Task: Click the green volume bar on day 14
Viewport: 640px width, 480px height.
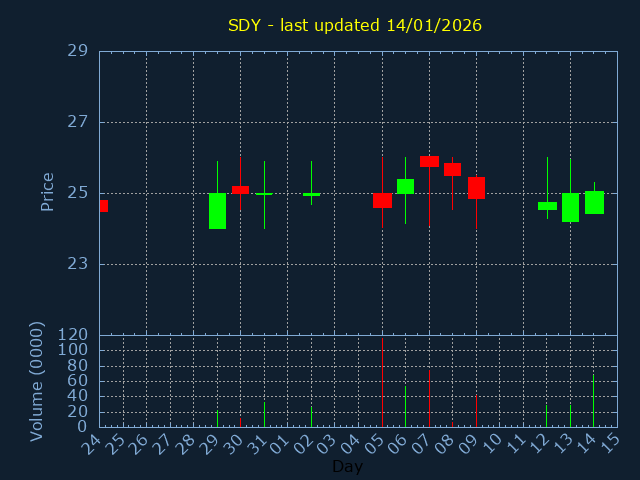Action: [593, 400]
